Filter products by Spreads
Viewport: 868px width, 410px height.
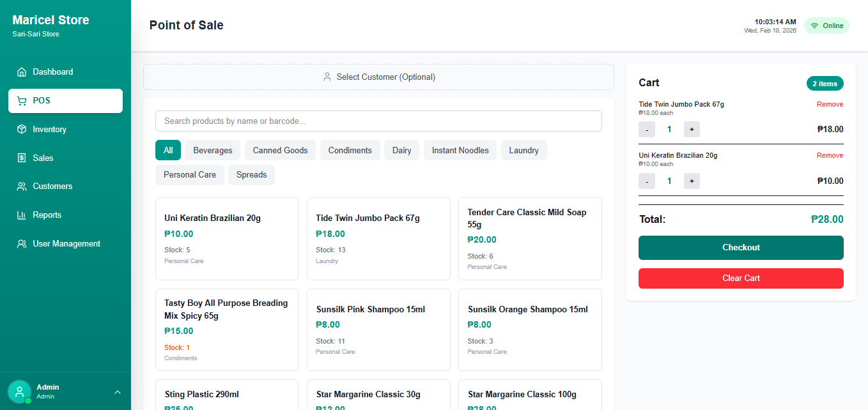coord(252,175)
